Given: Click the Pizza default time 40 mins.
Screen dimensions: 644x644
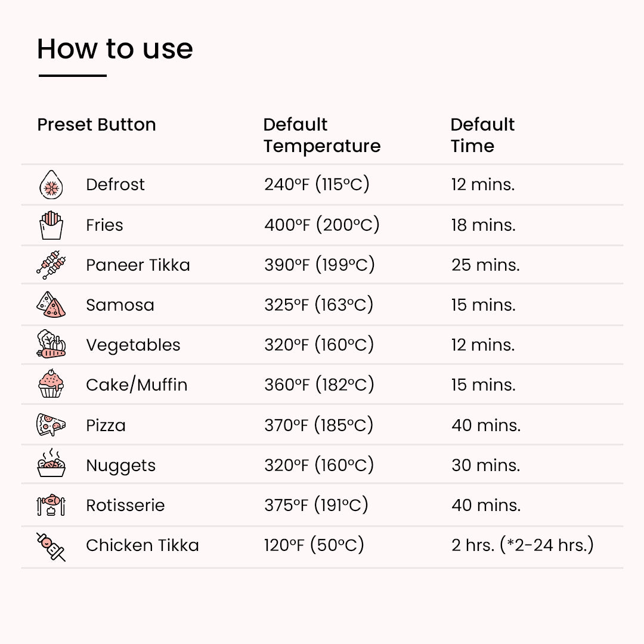Looking at the screenshot, I should 486,425.
